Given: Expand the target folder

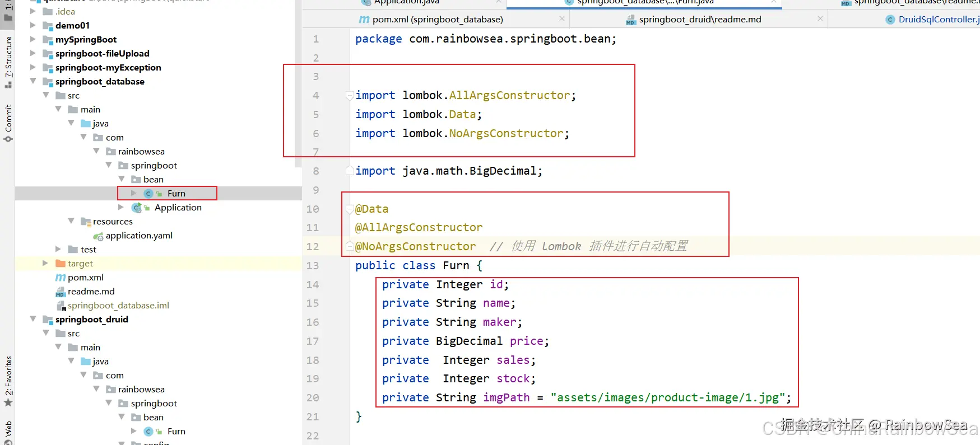Looking at the screenshot, I should (45, 263).
